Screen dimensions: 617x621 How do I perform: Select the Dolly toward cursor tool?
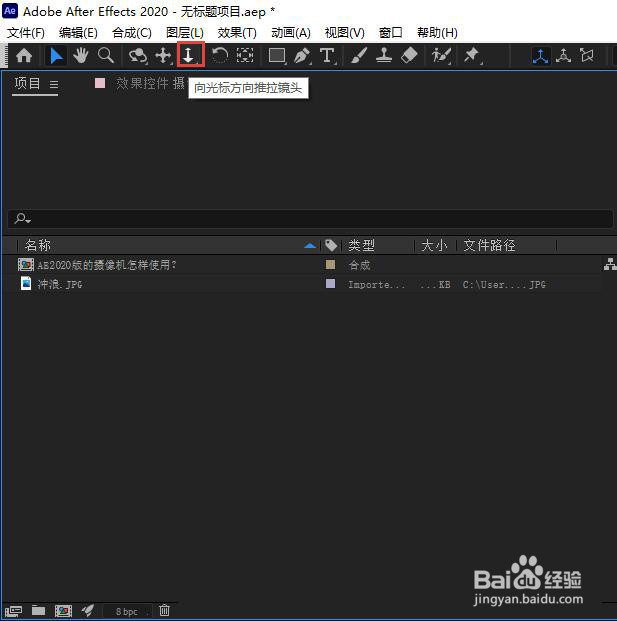coord(190,55)
